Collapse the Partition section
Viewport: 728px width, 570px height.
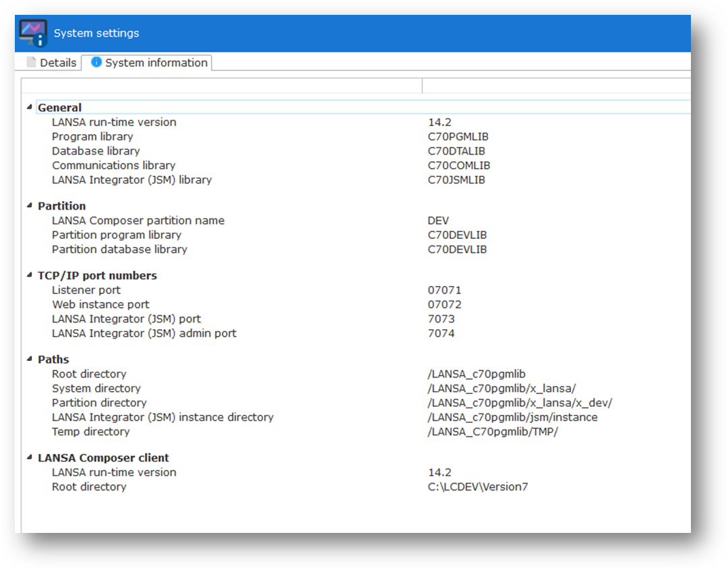(x=29, y=206)
